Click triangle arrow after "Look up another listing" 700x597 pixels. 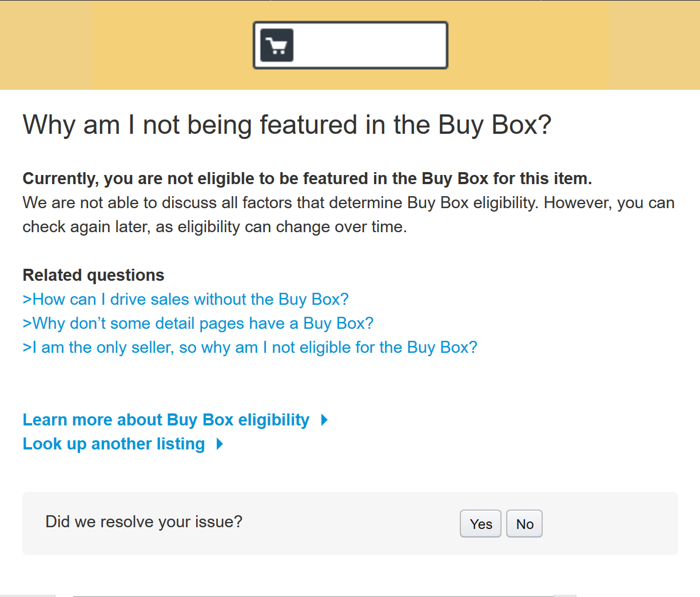pos(220,444)
